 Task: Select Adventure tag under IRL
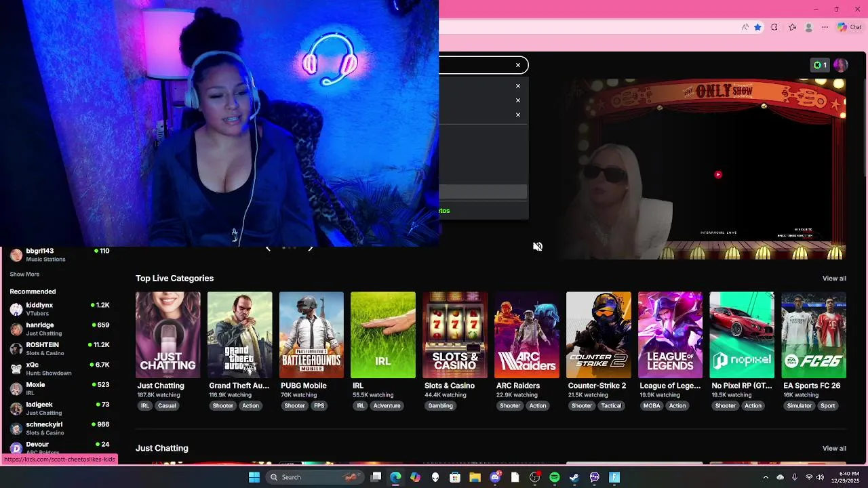[387, 406]
